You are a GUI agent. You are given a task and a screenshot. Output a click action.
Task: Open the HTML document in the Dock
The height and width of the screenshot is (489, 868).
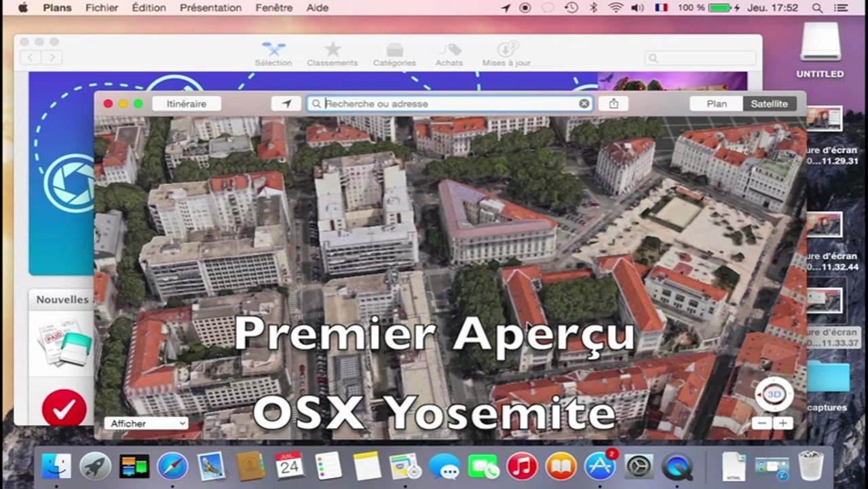734,466
